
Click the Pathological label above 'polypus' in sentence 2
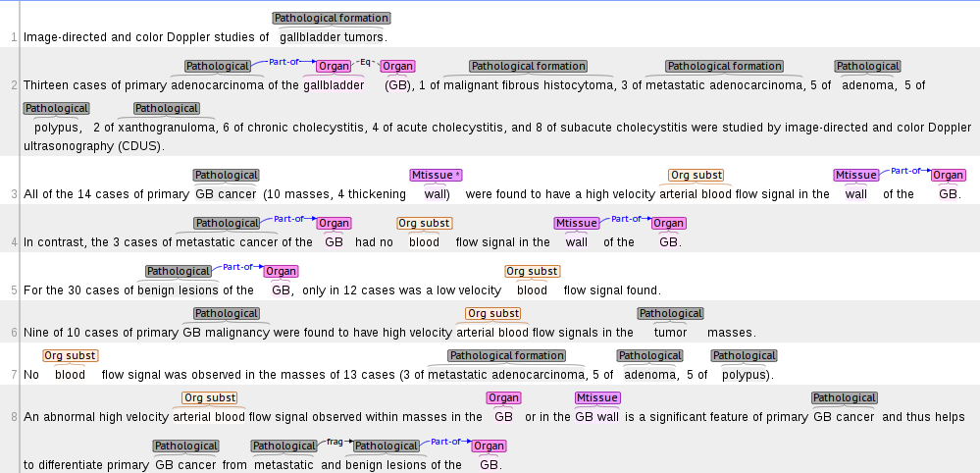[x=56, y=109]
